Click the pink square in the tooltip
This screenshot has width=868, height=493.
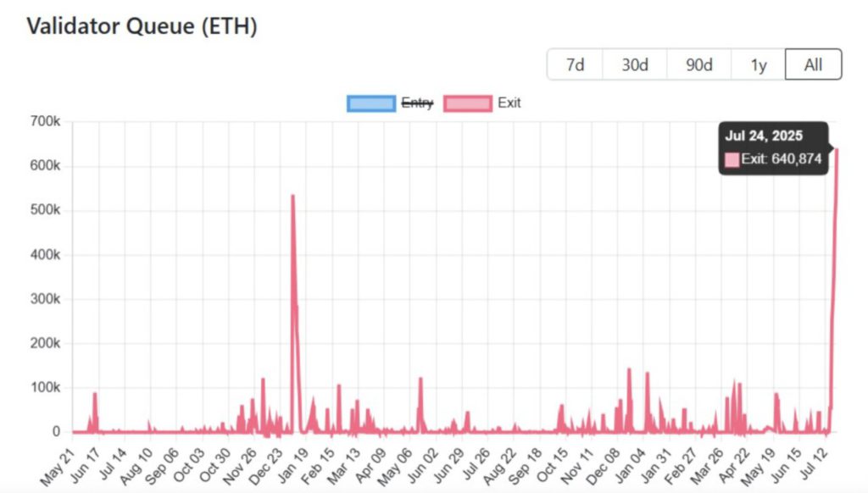coord(732,159)
